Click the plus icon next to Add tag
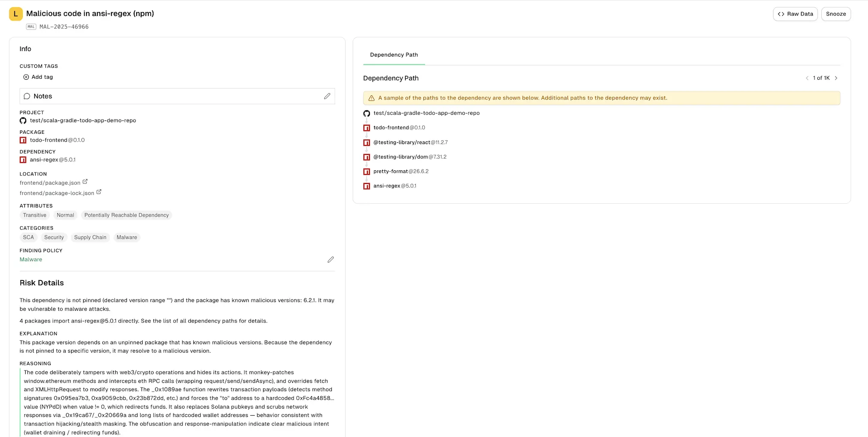This screenshot has height=437, width=868. tap(26, 77)
